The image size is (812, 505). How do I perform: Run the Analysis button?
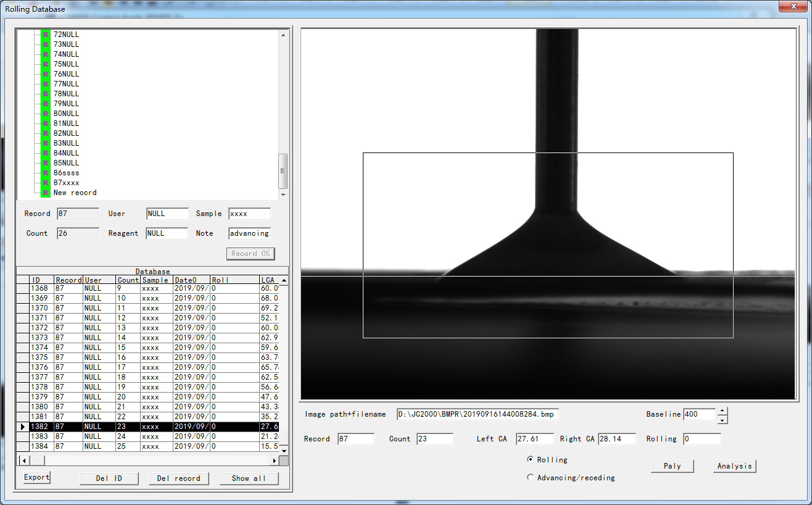pyautogui.click(x=734, y=466)
